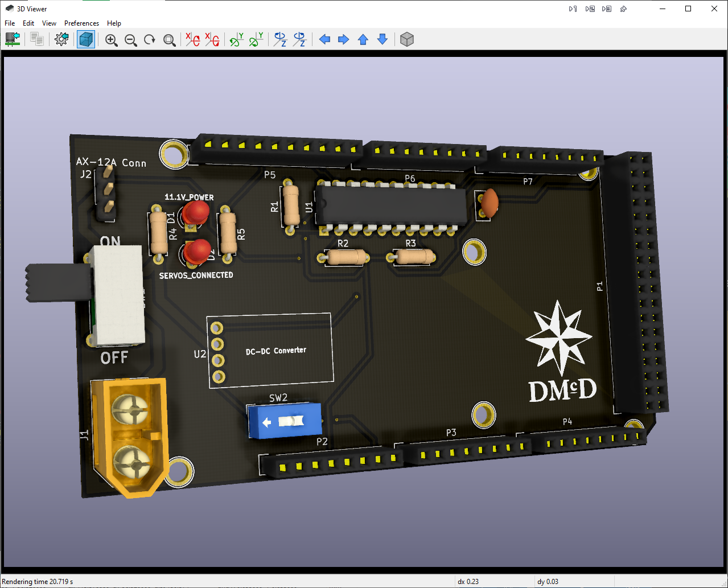Move the board down with the blue arrow
This screenshot has height=588, width=728.
click(x=382, y=39)
